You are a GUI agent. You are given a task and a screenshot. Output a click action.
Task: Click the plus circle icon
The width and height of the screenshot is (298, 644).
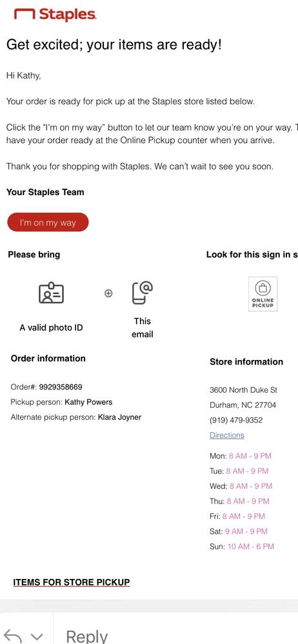point(108,293)
